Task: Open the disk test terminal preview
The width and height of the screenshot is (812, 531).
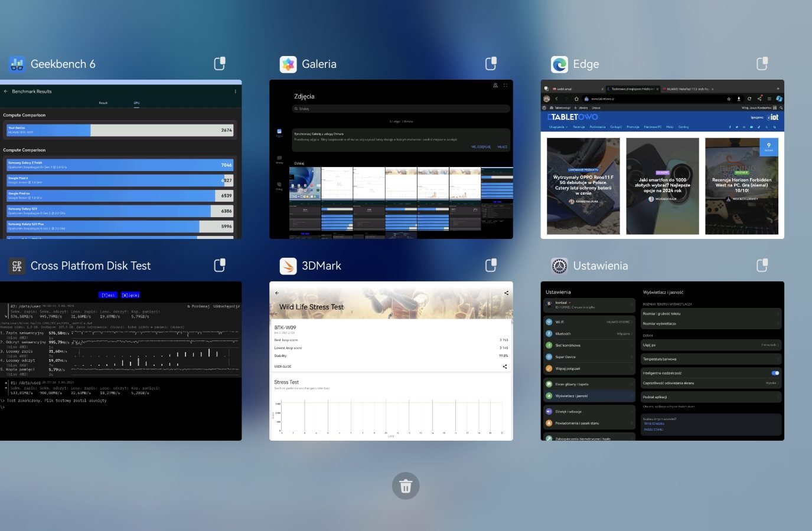Action: pyautogui.click(x=120, y=361)
